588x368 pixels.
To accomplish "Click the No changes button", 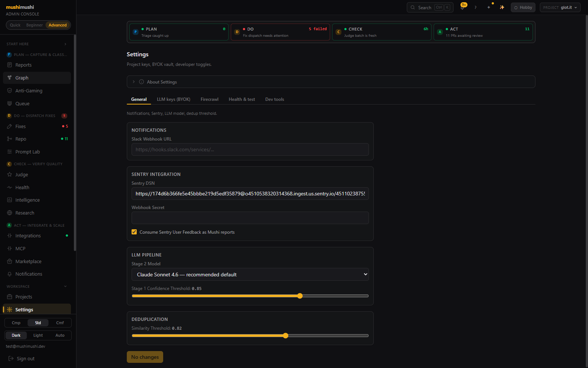I will coord(145,357).
